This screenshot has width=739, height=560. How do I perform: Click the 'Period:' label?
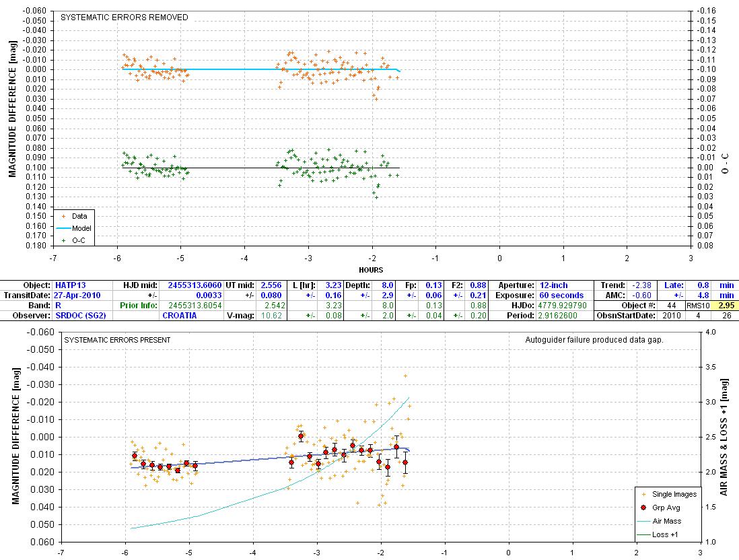point(521,316)
